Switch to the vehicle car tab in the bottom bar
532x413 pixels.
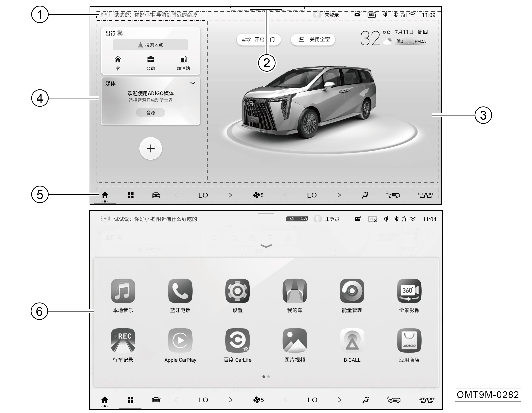coord(156,195)
